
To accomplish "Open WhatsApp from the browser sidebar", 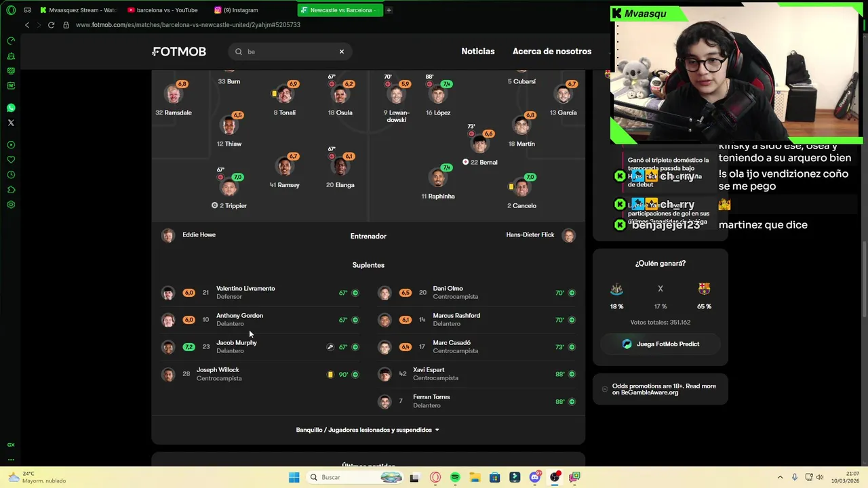I will click(11, 108).
